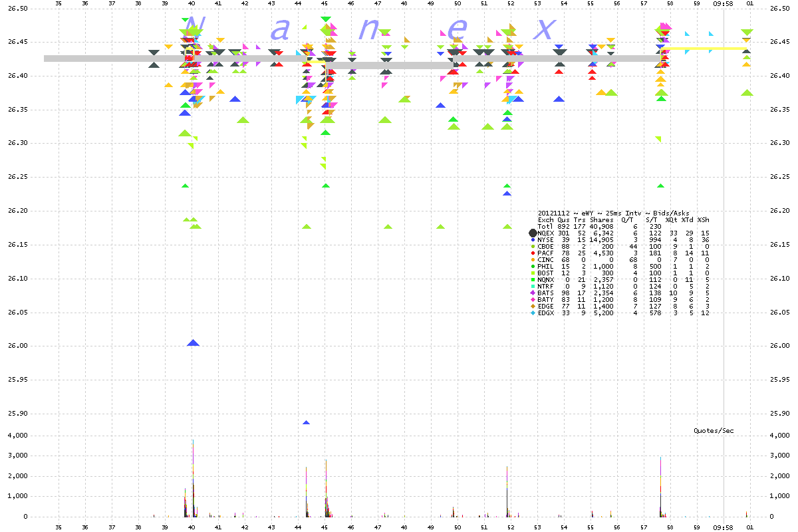The image size is (798, 532).
Task: Click the brown EDGE legend diamond
Action: click(533, 306)
